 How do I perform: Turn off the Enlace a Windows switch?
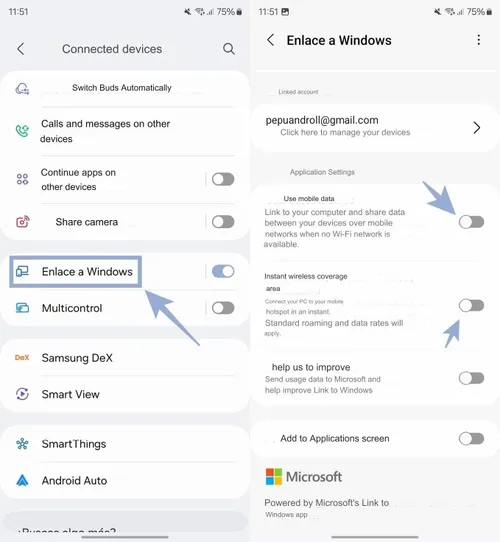pos(223,271)
